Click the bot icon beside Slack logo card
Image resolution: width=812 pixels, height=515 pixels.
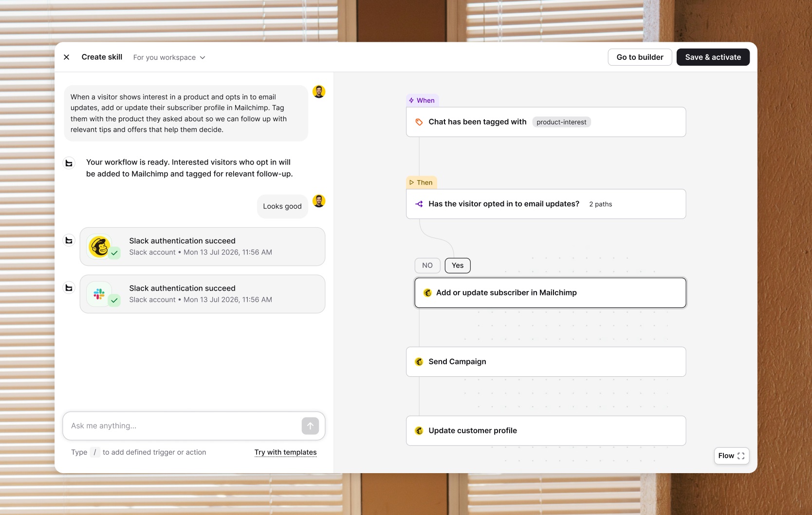click(x=69, y=288)
